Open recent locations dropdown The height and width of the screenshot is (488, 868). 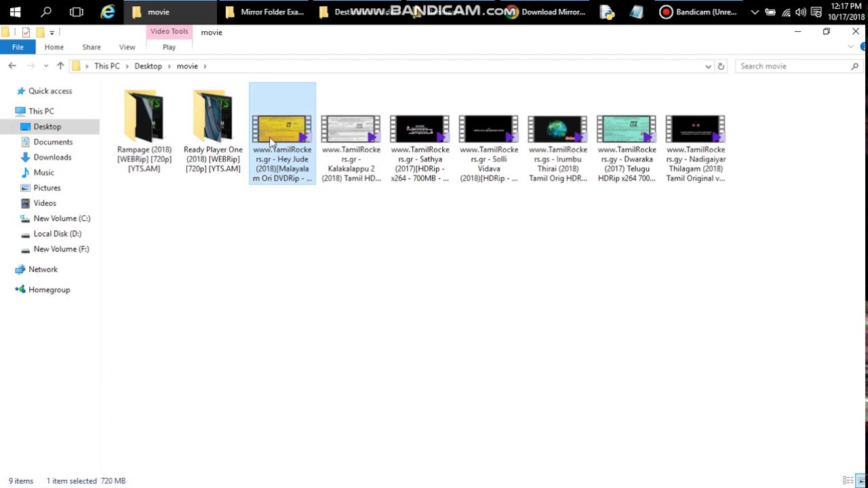pyautogui.click(x=45, y=66)
